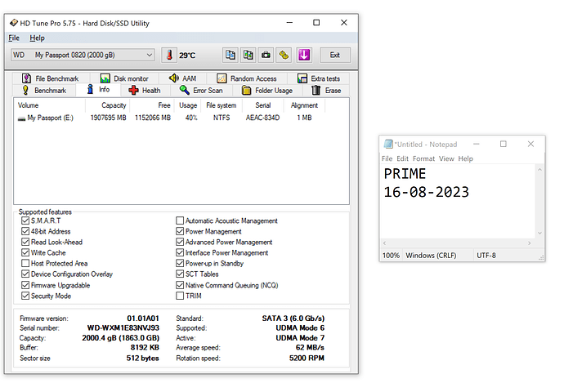Open the Random Access tab

tap(247, 78)
